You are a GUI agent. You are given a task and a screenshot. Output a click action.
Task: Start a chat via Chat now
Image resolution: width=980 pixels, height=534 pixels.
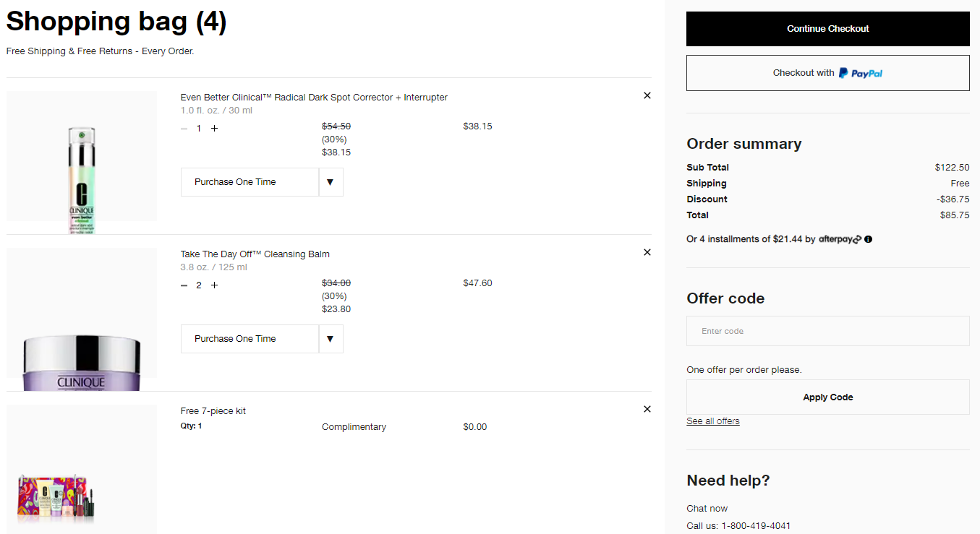707,509
